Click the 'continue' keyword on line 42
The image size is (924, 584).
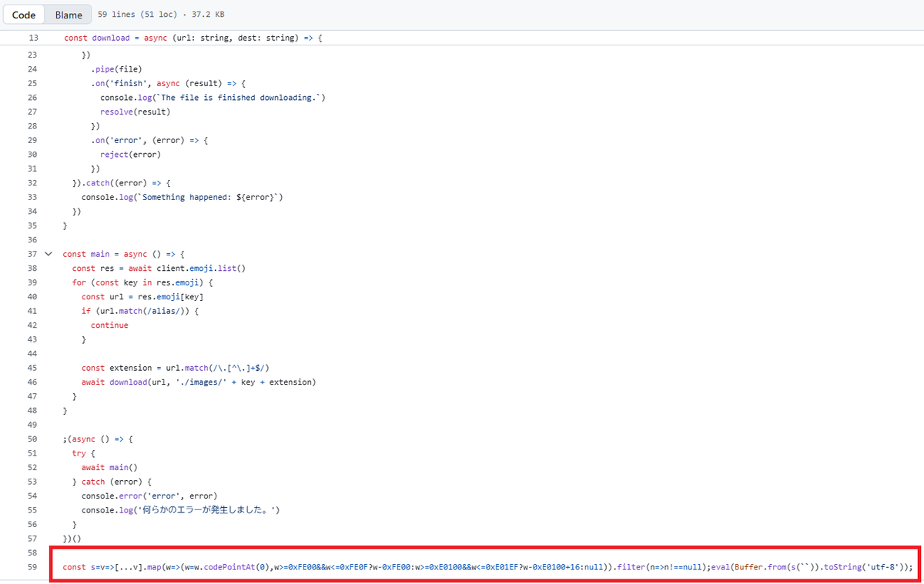pos(109,325)
